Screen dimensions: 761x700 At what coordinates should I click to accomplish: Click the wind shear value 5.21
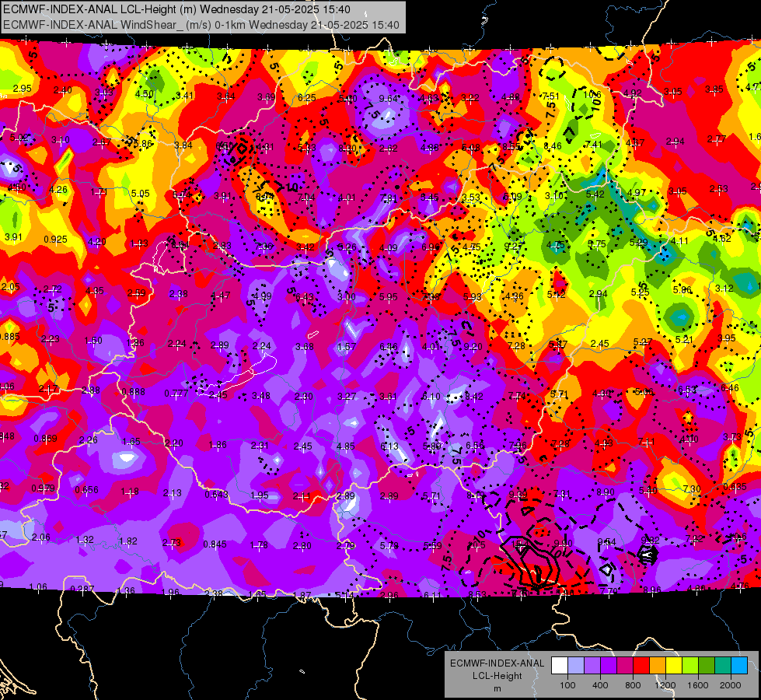tap(684, 339)
